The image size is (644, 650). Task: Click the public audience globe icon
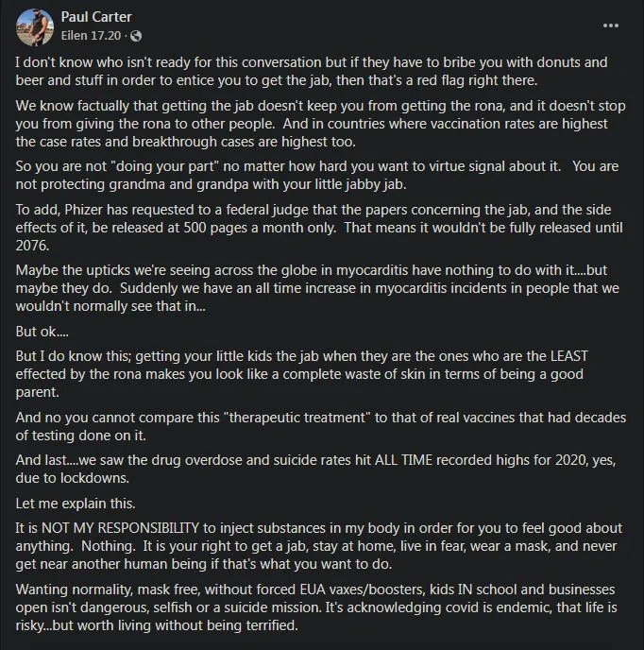coord(136,36)
